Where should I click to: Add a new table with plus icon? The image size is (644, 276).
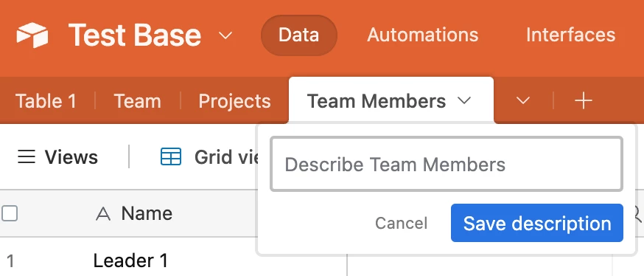coord(584,101)
